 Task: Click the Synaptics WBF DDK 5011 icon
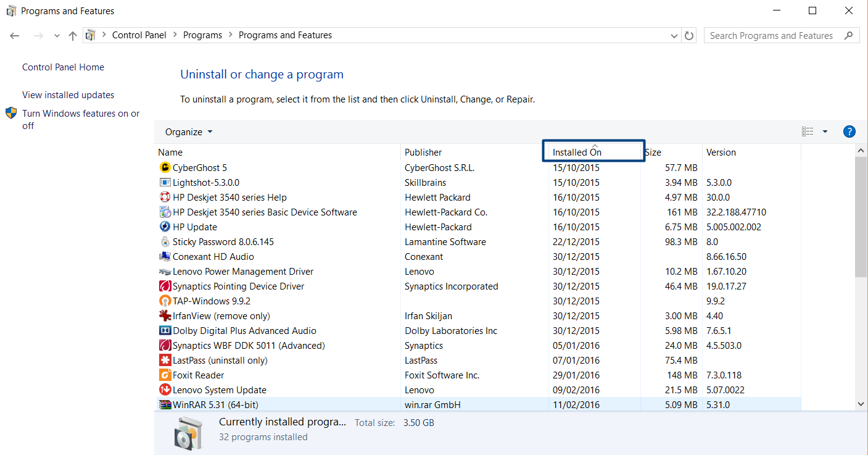165,345
